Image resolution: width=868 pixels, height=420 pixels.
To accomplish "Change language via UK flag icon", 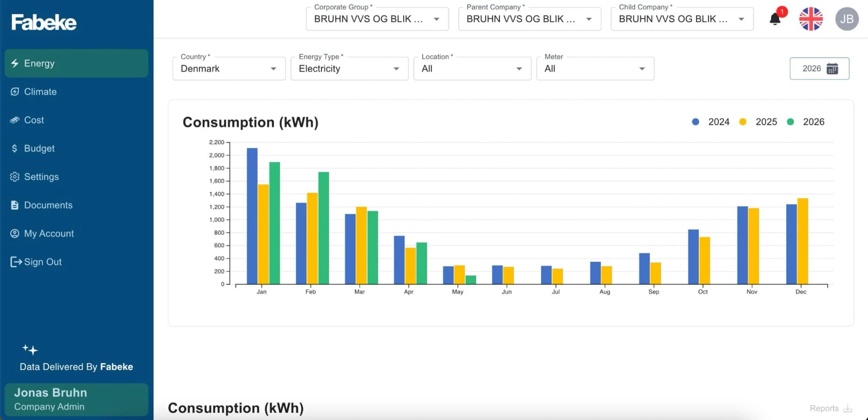I will click(x=811, y=19).
